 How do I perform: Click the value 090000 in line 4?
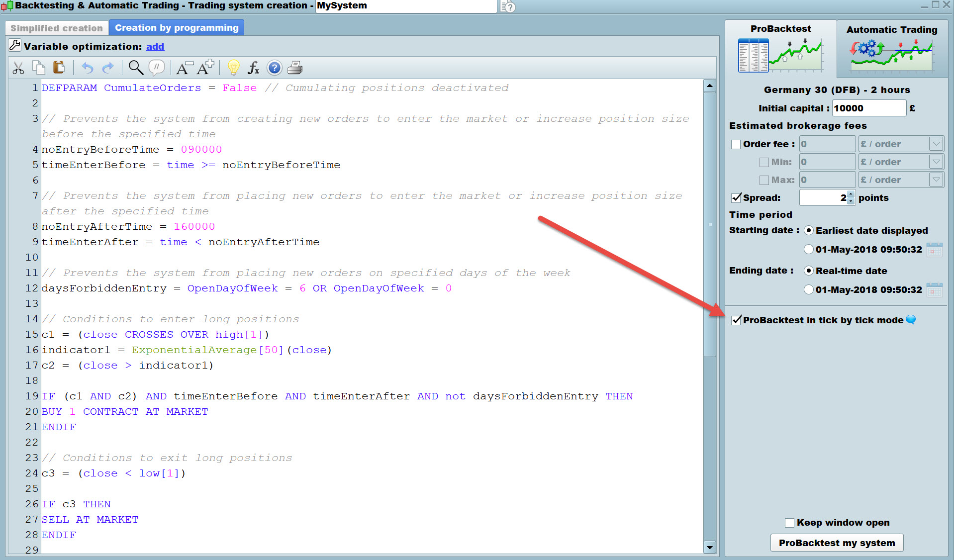[x=201, y=149]
